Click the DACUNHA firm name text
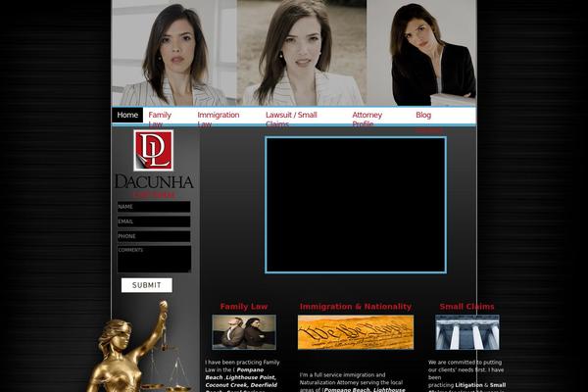This screenshot has height=392, width=588. pos(154,181)
